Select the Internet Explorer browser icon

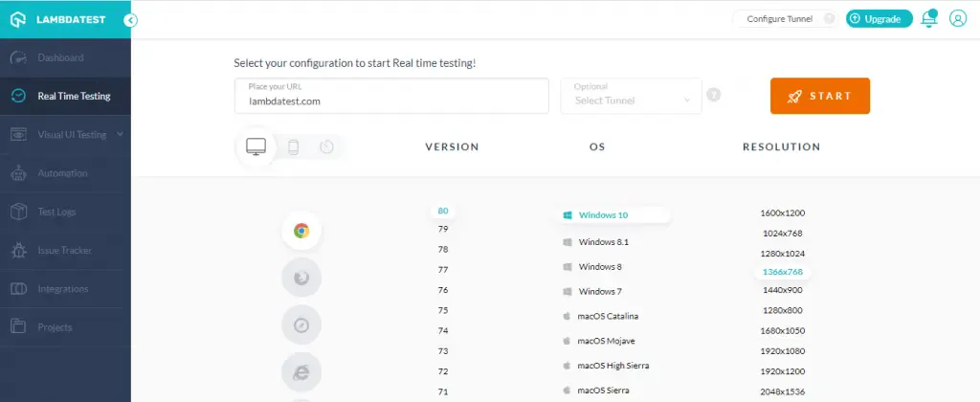[x=301, y=372]
